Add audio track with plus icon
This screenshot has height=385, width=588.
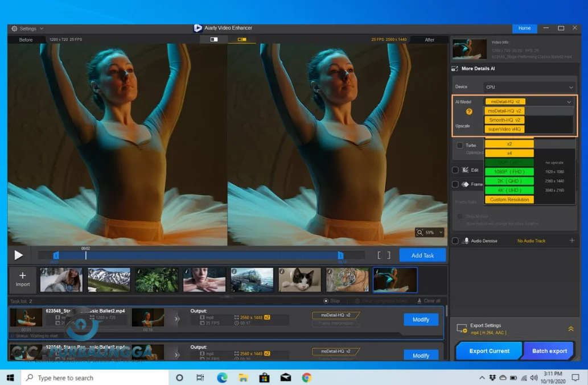(572, 241)
